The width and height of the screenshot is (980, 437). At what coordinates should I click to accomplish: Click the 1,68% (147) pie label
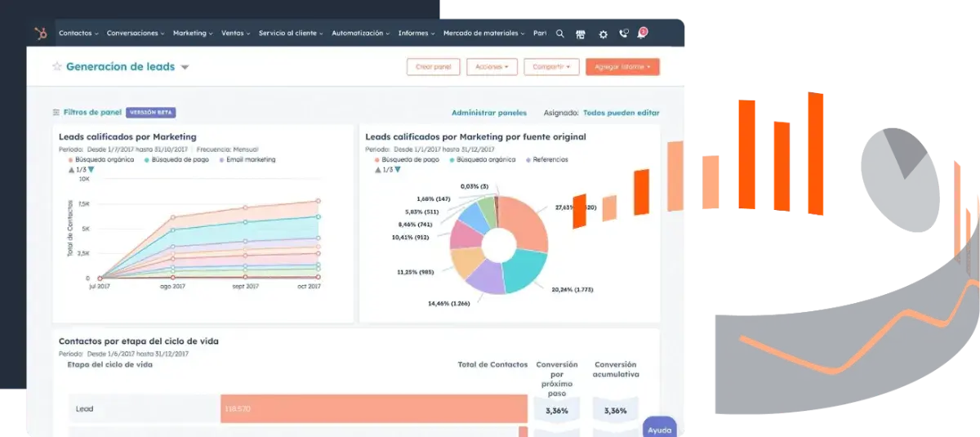click(x=434, y=199)
